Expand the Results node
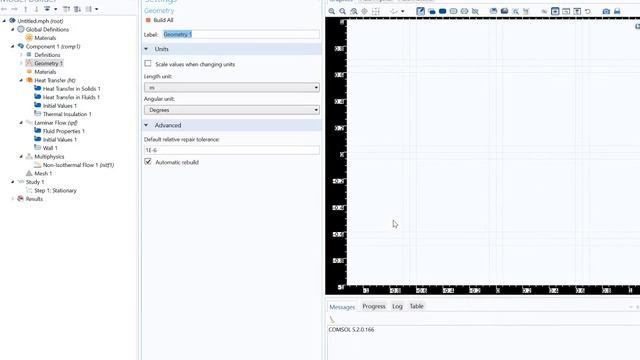This screenshot has height=360, width=640. 13,199
